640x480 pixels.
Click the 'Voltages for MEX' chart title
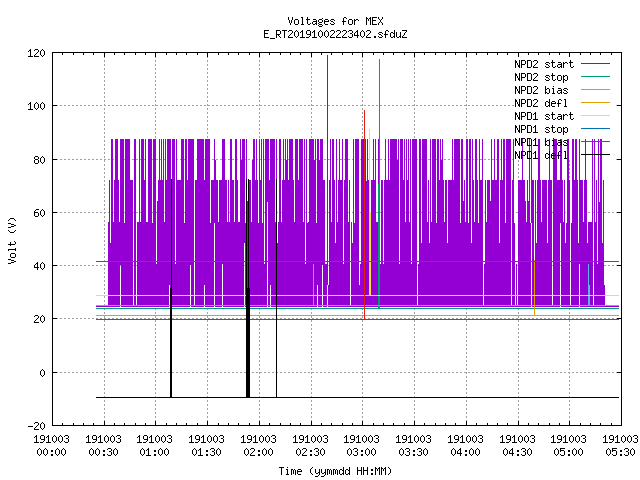coord(335,21)
